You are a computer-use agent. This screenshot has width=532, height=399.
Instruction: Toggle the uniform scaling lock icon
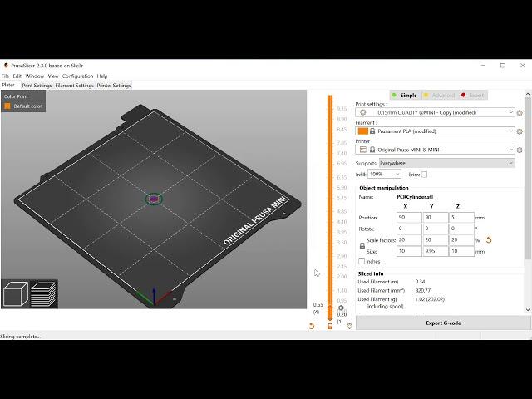[x=362, y=246]
